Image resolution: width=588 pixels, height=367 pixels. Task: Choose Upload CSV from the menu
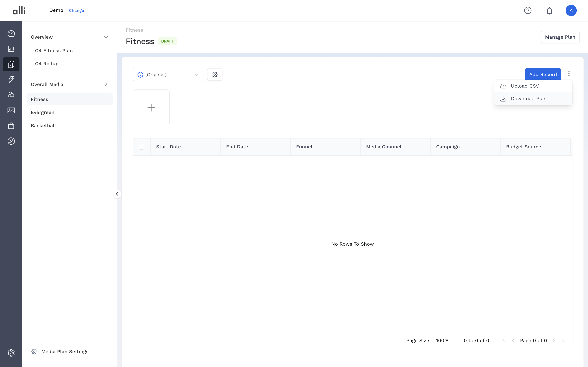[x=524, y=86]
